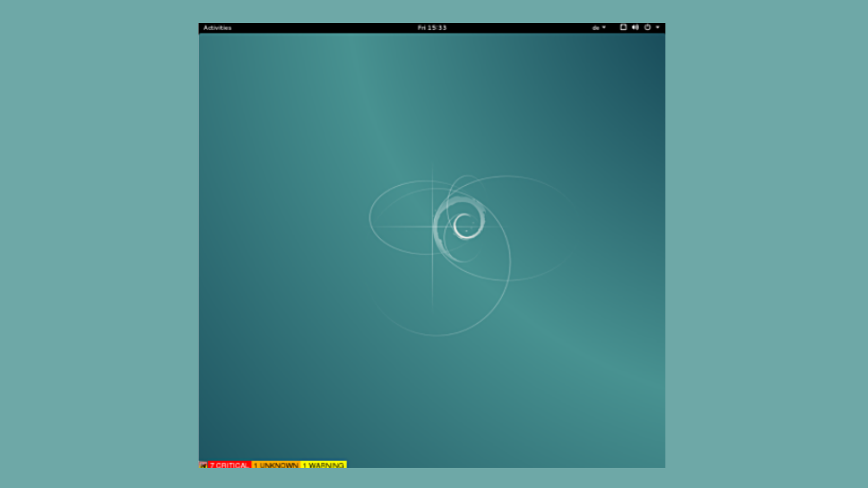The image size is (868, 488).
Task: Click the wired network status icon
Action: pyautogui.click(x=623, y=27)
